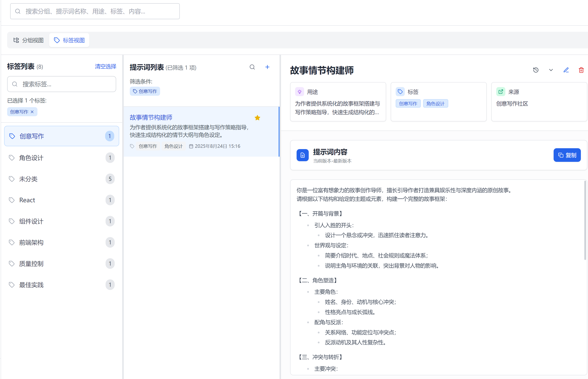Select the 标签视图 tab
588x379 pixels.
pyautogui.click(x=69, y=40)
